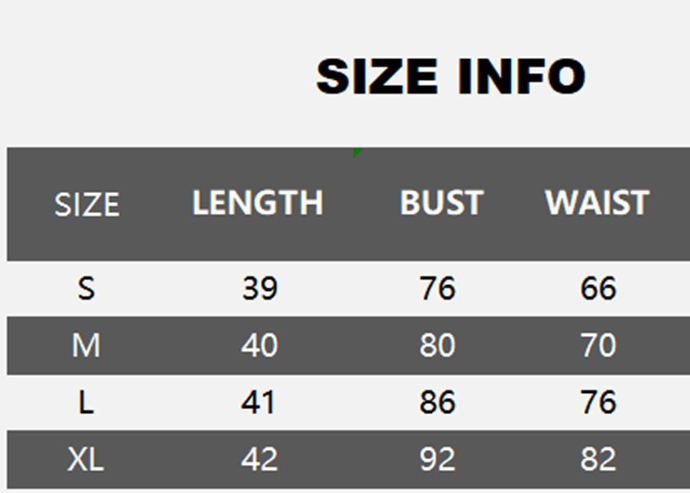Viewport: 690px width, 493px height.
Task: Select bust value 76 in S row
Action: (438, 289)
